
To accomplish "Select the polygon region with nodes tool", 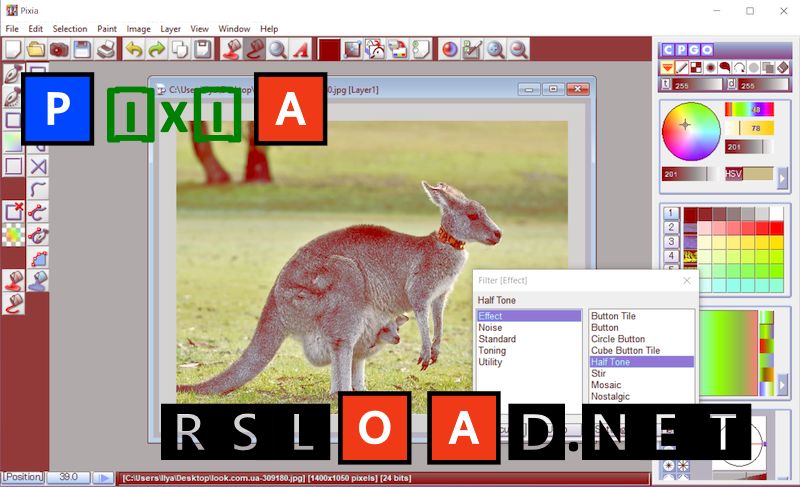I will point(38,259).
